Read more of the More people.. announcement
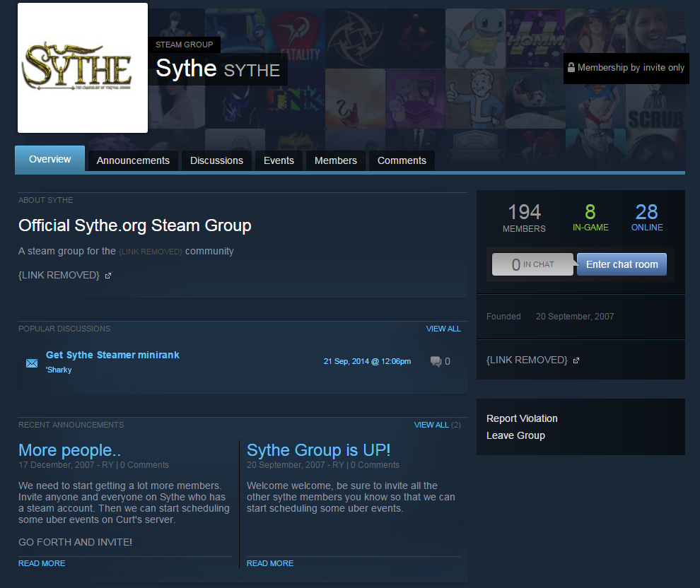The image size is (700, 588). pos(42,563)
